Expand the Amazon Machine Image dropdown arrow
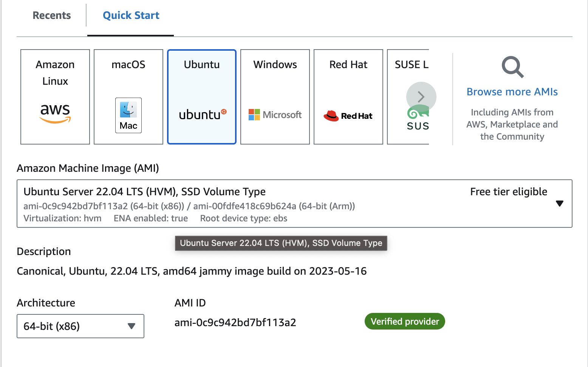Image resolution: width=588 pixels, height=367 pixels. 560,204
